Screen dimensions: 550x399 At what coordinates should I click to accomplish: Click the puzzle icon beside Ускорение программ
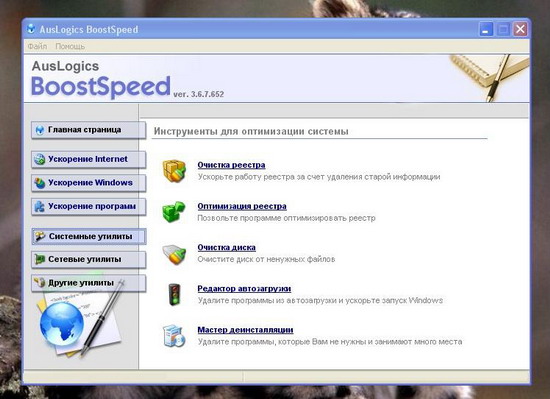(39, 207)
